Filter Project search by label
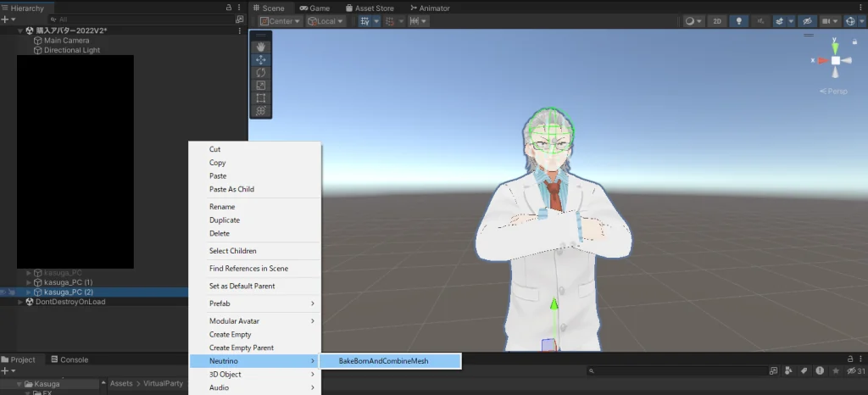Screen dimensions: 868x395 click(x=804, y=370)
